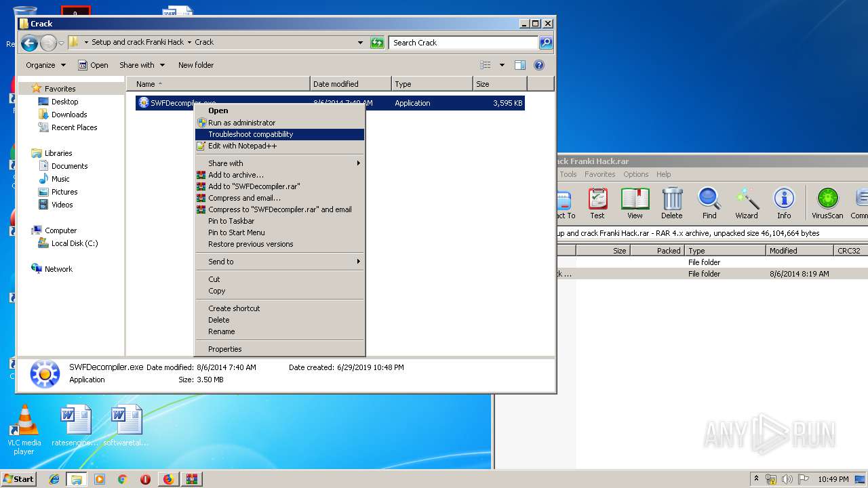Select Pin to Taskbar
The image size is (868, 488).
279,221
